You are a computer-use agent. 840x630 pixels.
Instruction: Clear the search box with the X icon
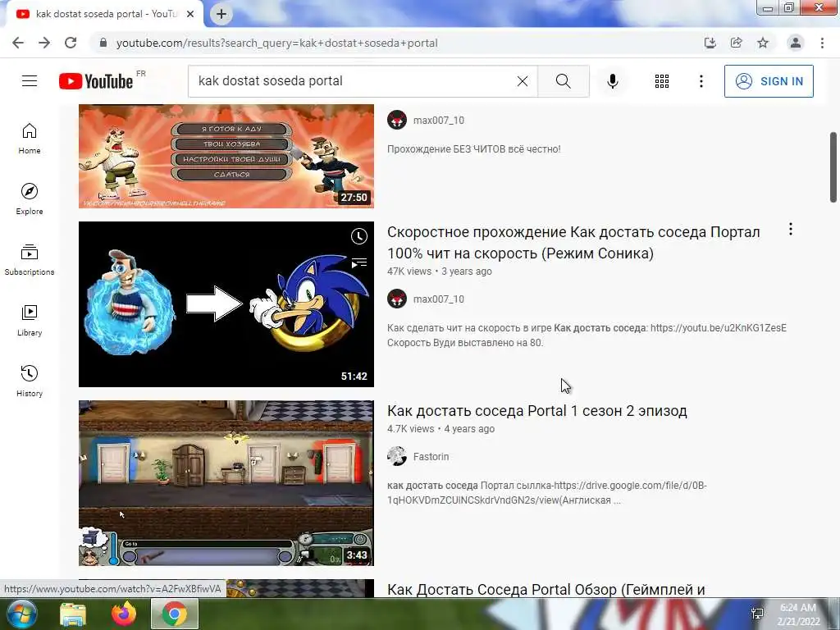click(523, 81)
